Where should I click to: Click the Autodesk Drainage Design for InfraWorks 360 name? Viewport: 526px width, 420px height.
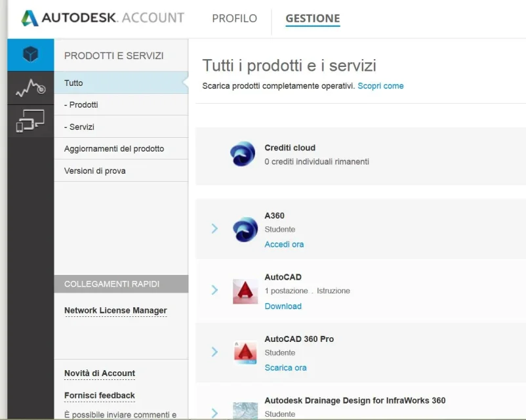coord(355,400)
